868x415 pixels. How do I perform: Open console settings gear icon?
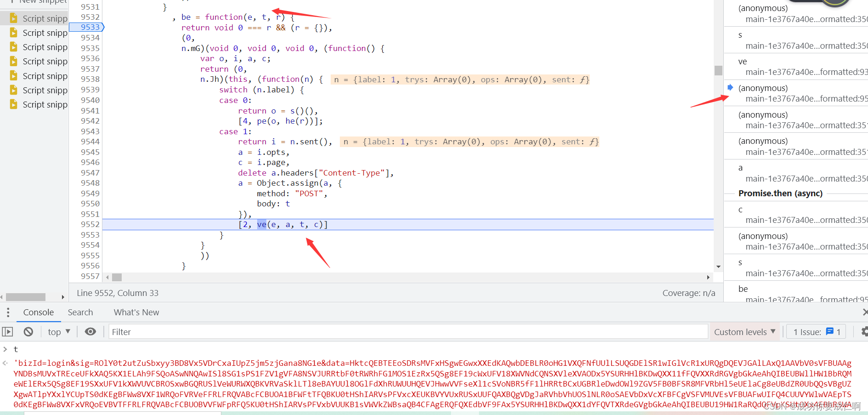[x=864, y=332]
